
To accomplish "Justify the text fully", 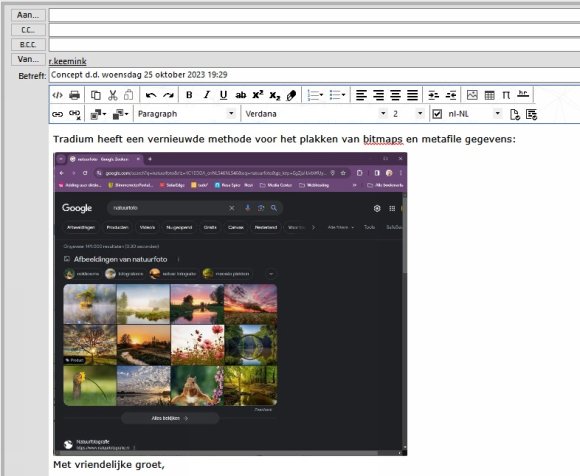I will coord(412,95).
